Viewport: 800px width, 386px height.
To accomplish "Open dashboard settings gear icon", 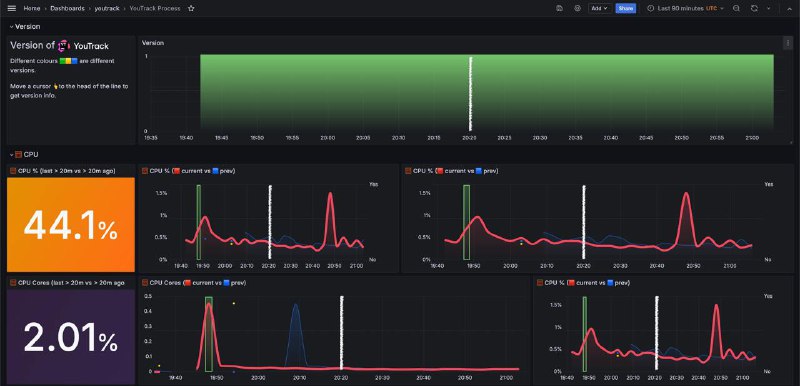I will pyautogui.click(x=578, y=8).
